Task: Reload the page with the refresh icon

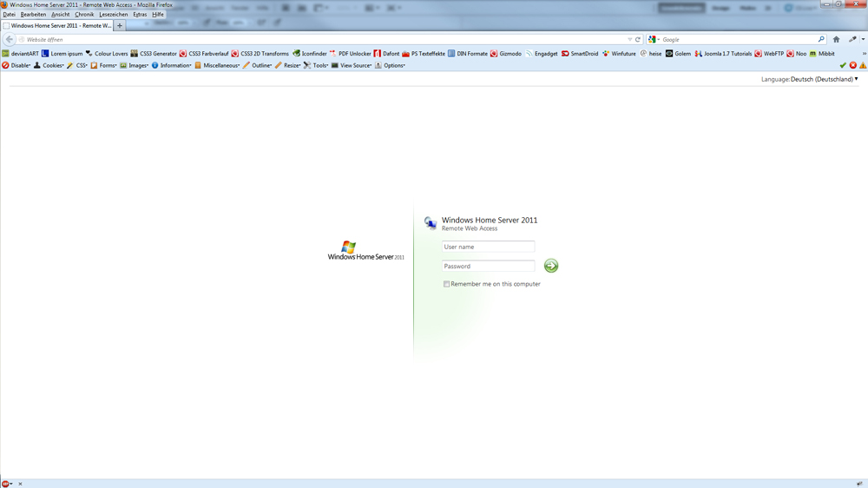Action: (638, 39)
